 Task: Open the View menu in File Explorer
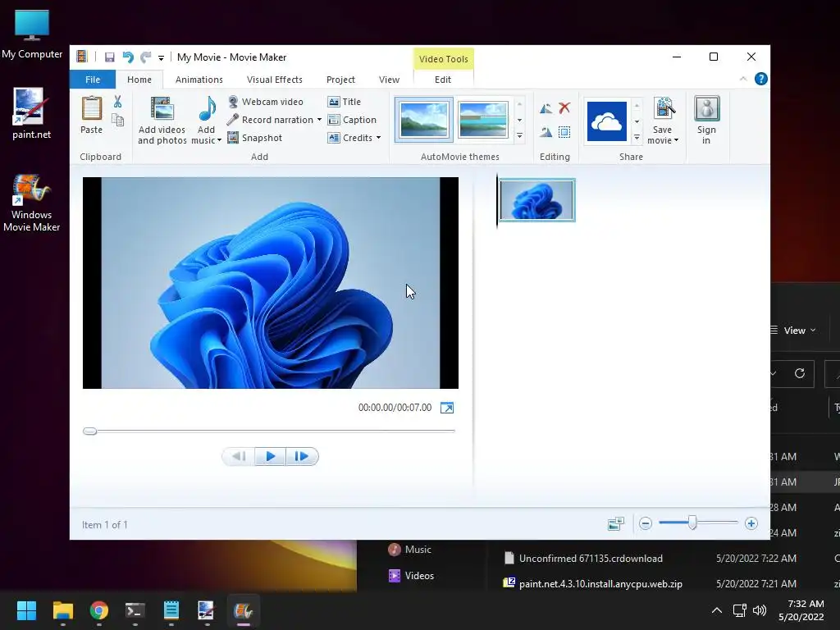(x=794, y=331)
